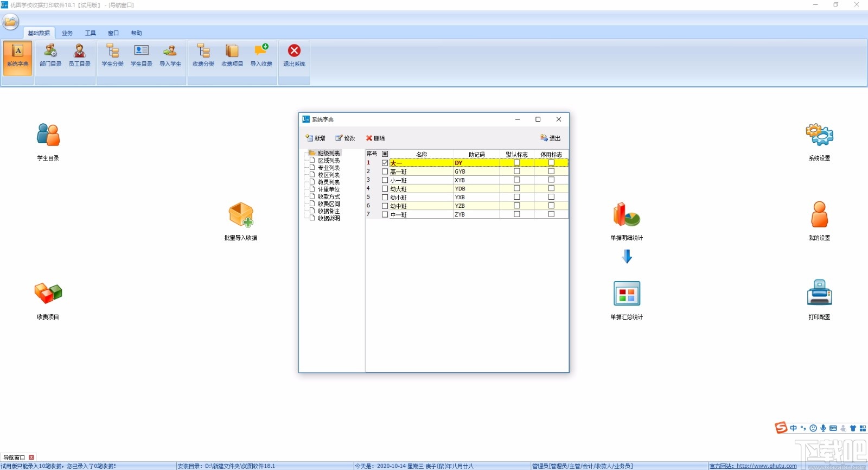868x470 pixels.
Task: Select 计量单位 in the dictionary tree
Action: click(329, 189)
